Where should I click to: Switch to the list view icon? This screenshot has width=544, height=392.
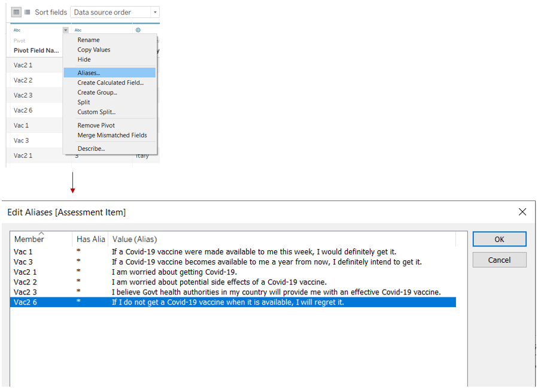(28, 12)
